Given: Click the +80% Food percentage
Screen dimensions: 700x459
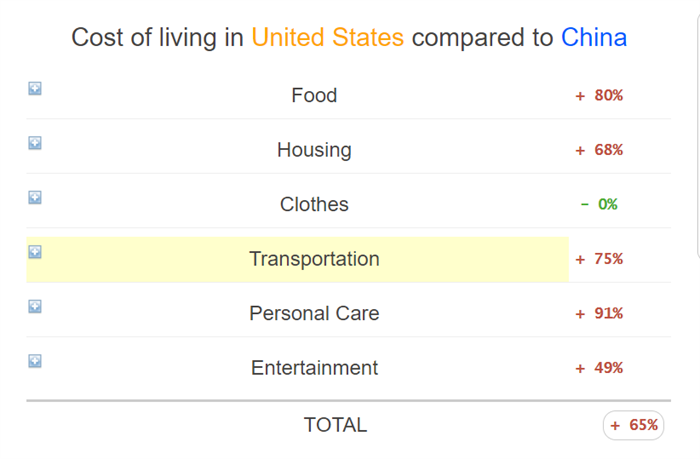Looking at the screenshot, I should click(599, 96).
